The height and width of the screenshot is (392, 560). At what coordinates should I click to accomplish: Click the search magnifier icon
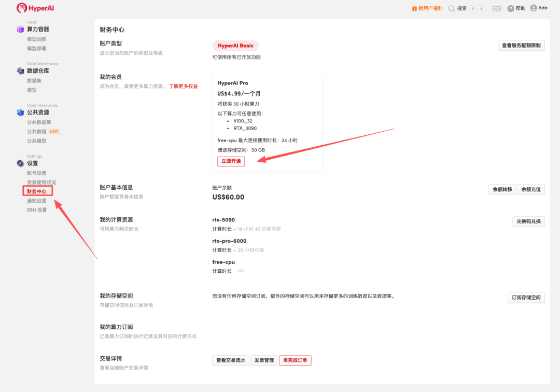coord(452,8)
